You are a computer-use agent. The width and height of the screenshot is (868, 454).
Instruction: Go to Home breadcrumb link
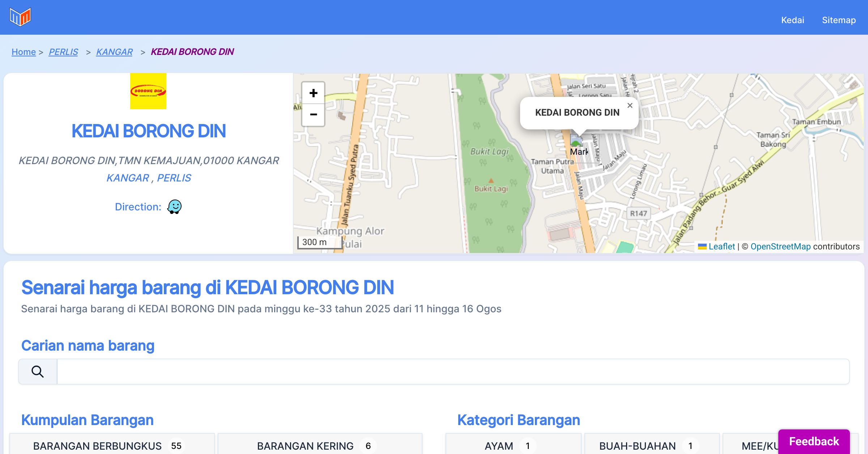click(x=24, y=52)
